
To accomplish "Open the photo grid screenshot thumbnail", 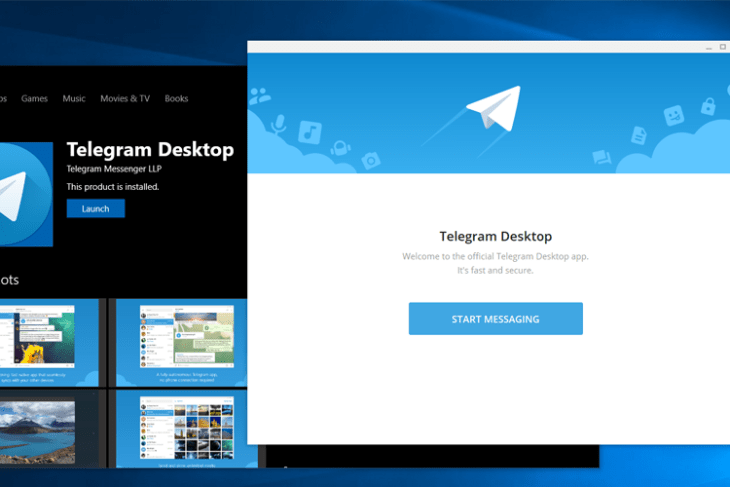I will click(186, 429).
